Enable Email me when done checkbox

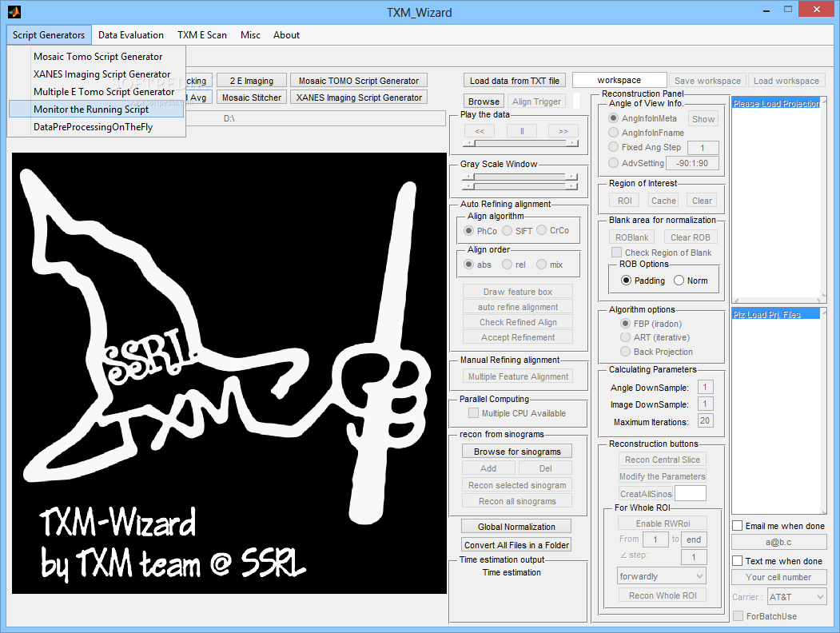point(738,526)
